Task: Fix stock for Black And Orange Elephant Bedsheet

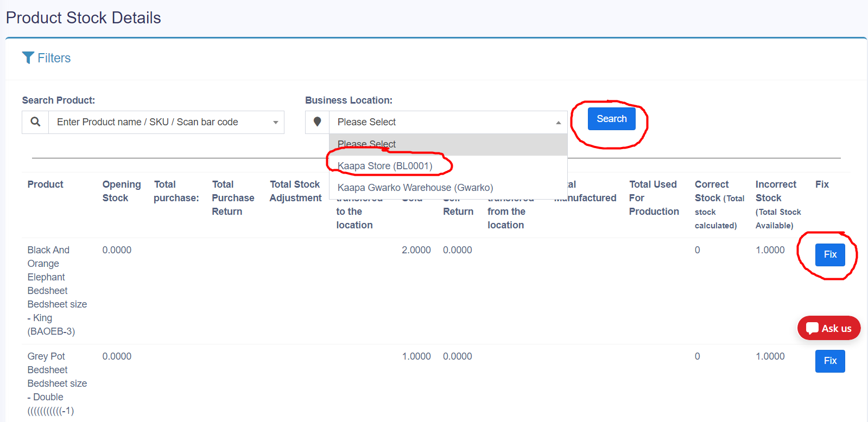Action: pyautogui.click(x=829, y=254)
